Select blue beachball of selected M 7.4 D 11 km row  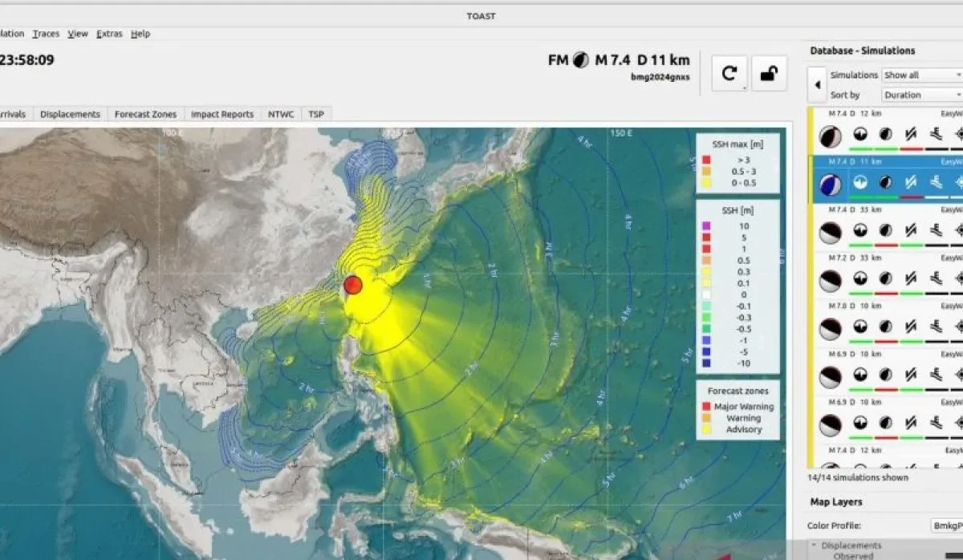click(x=830, y=184)
